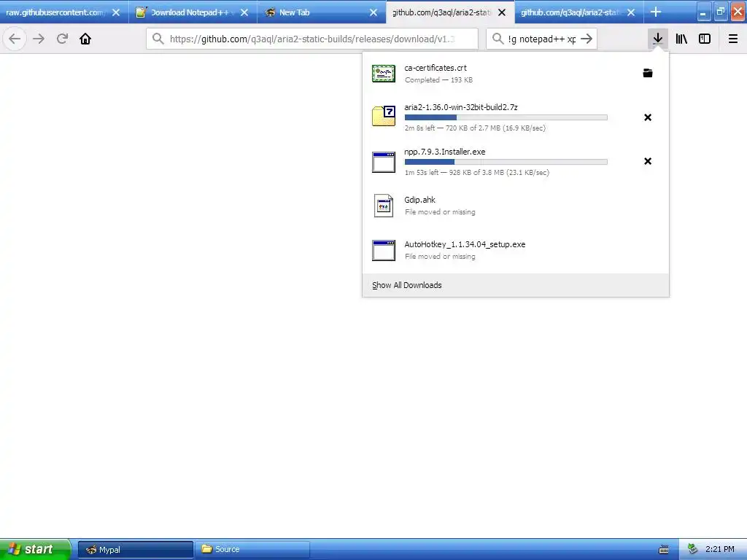Image resolution: width=747 pixels, height=560 pixels.
Task: Open the Home page
Action: [x=85, y=39]
